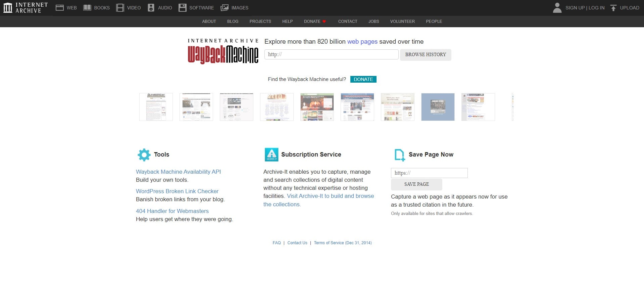Focus the http:// Wayback search field
The image size is (644, 301).
(x=331, y=54)
